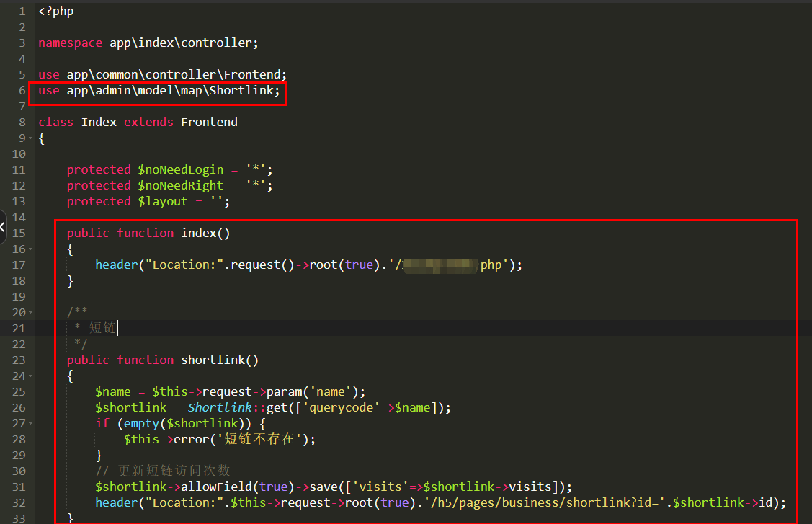812x524 pixels.
Task: Click the app\common\controller\Frontend import path
Action: [x=174, y=75]
